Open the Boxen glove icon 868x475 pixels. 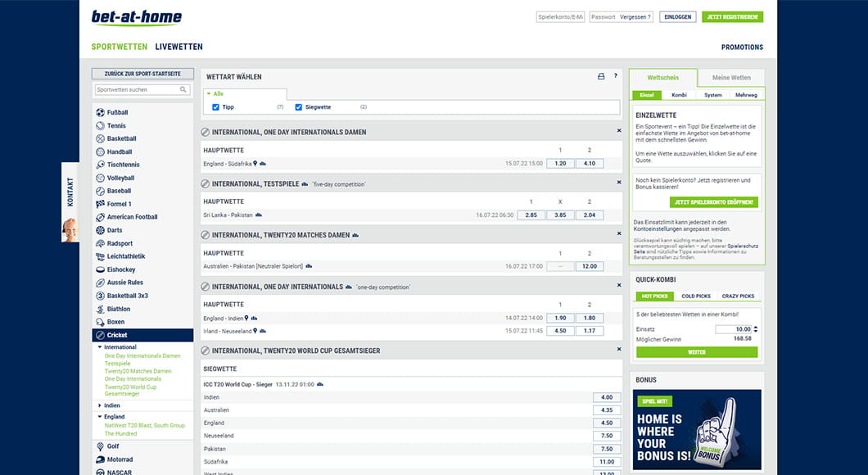coord(100,322)
